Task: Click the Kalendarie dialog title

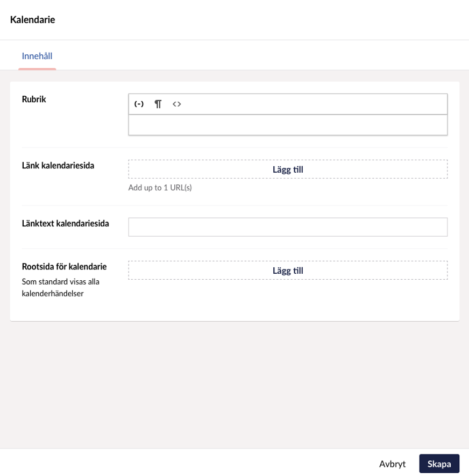Action: click(32, 20)
